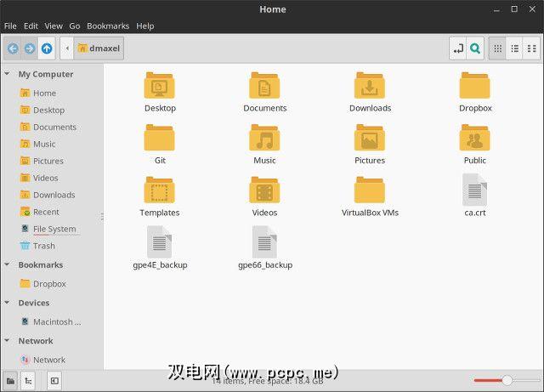Image resolution: width=544 pixels, height=392 pixels.
Task: Open search with the magnifier icon
Action: click(475, 48)
